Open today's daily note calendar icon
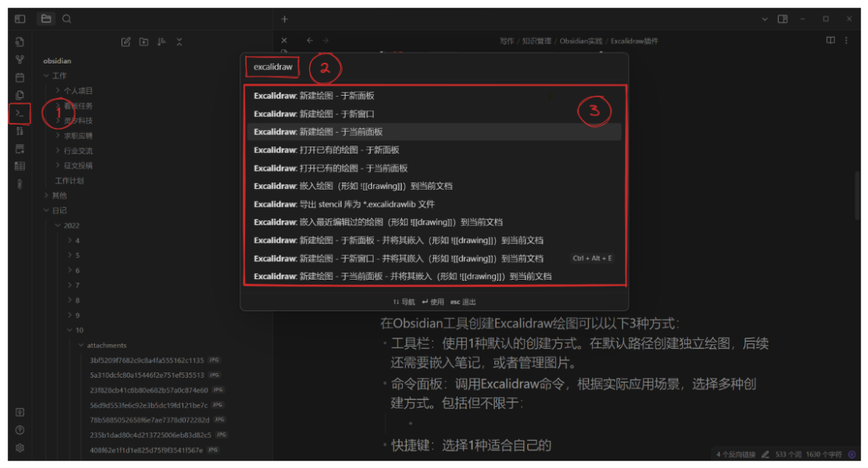This screenshot has height=468, width=868. [20, 77]
